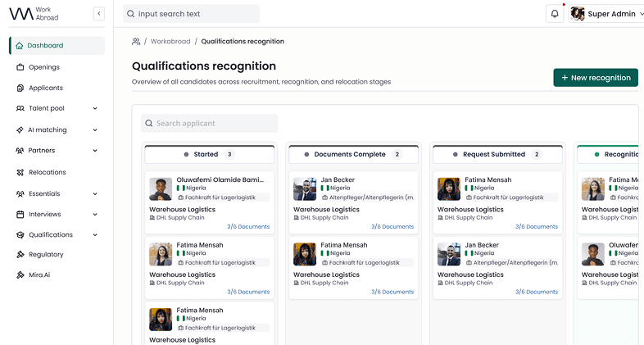Collapse sidebar using the chevron button
The height and width of the screenshot is (345, 644).
[99, 14]
